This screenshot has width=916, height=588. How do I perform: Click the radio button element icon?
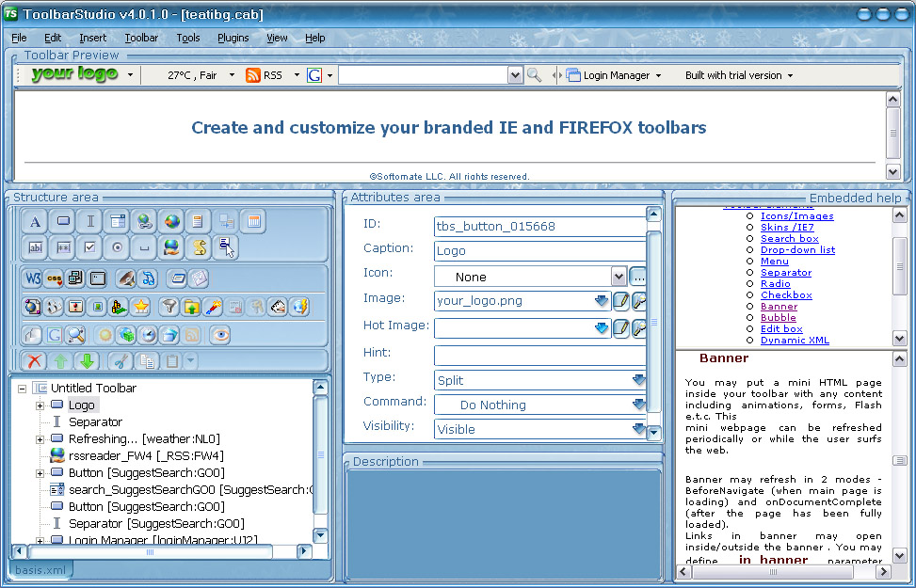[x=117, y=247]
